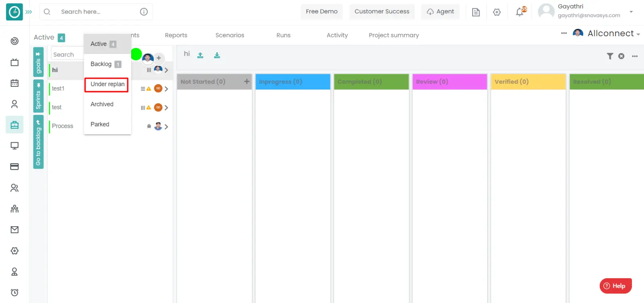
Task: Click the briefcase projects icon in sidebar
Action: pyautogui.click(x=14, y=125)
